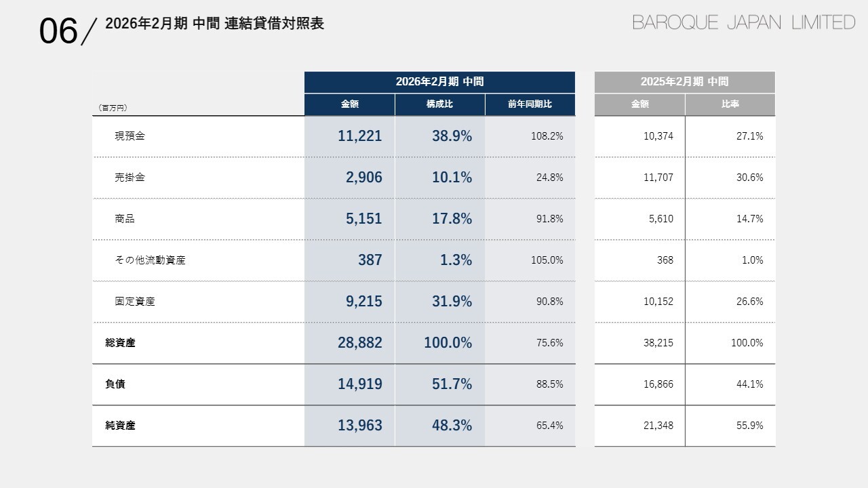Viewport: 868px width, 488px height.
Task: Click the 38,215 prior-year total assets value
Action: tap(658, 343)
